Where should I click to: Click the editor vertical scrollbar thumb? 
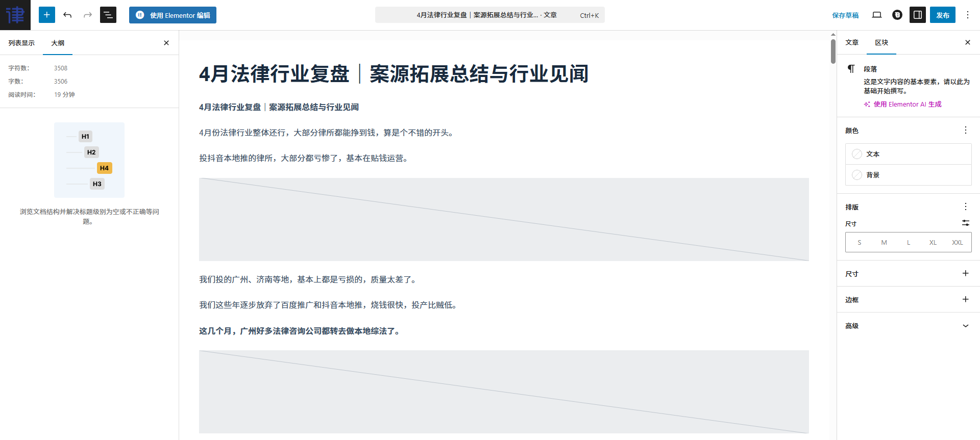click(x=833, y=51)
